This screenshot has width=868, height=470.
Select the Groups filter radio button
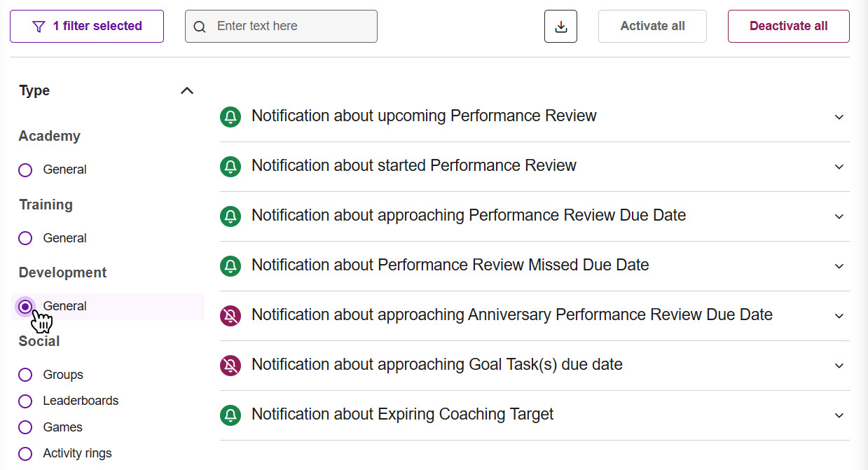coord(25,375)
